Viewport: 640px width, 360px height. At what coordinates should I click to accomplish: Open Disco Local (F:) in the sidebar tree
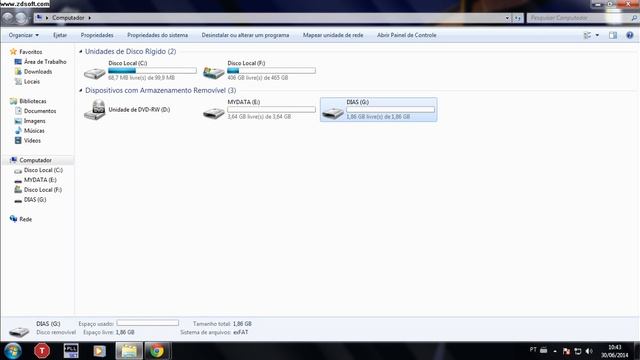point(43,190)
